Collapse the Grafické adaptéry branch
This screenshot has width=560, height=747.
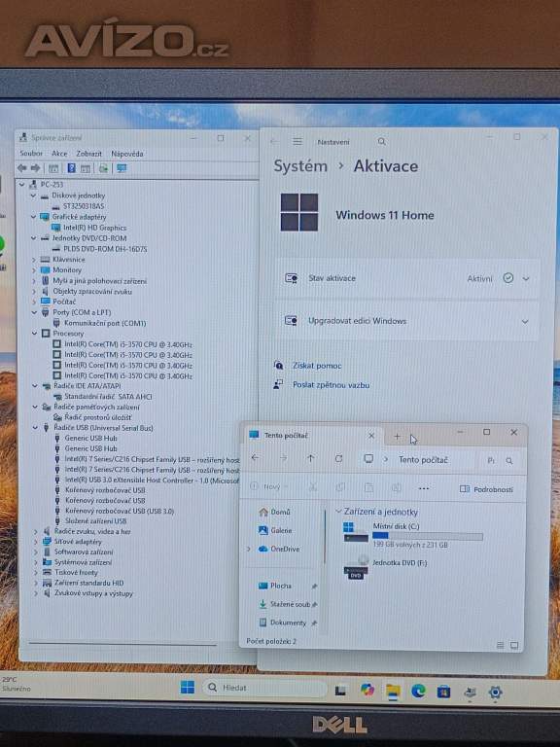tap(33, 217)
